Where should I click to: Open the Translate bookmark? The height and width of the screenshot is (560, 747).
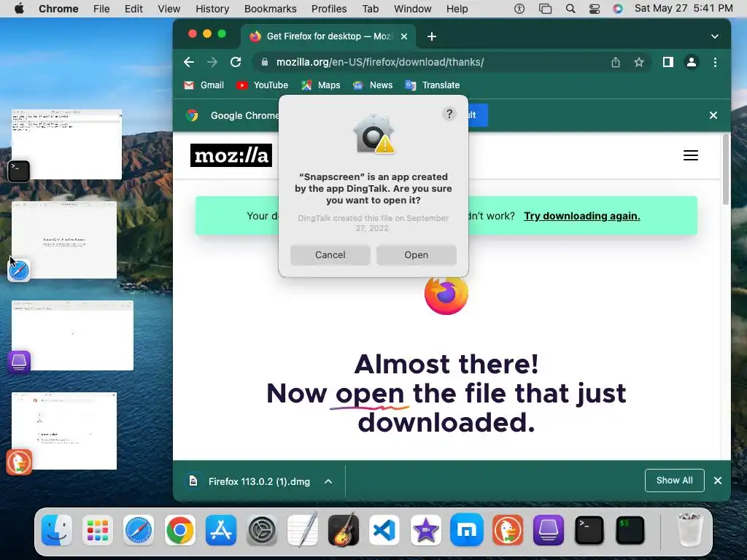point(433,85)
